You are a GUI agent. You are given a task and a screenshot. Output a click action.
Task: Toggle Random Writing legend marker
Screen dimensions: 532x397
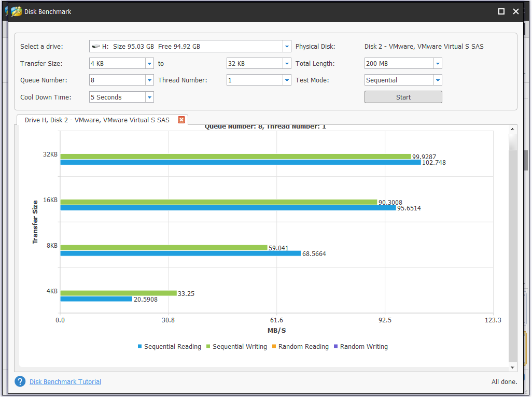coord(336,347)
